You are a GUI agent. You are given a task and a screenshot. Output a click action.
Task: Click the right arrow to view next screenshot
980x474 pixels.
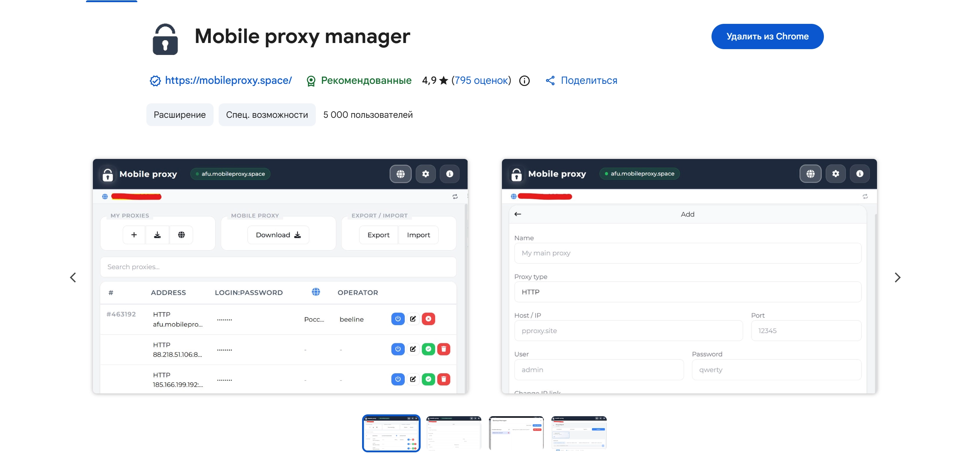click(898, 278)
